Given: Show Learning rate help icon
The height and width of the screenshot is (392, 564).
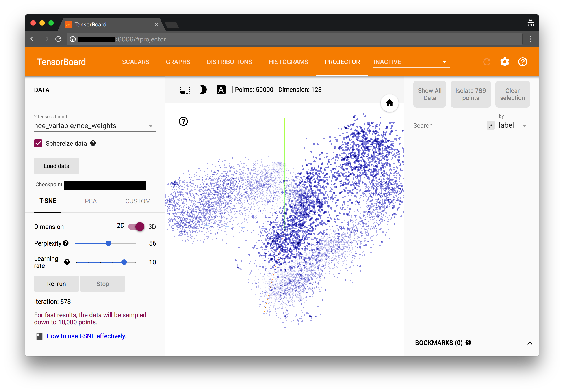Looking at the screenshot, I should click(x=67, y=262).
